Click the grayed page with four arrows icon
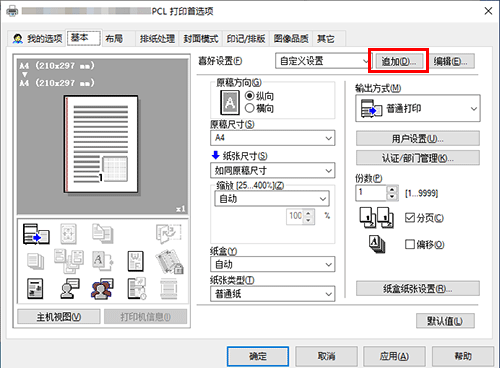 (x=68, y=234)
